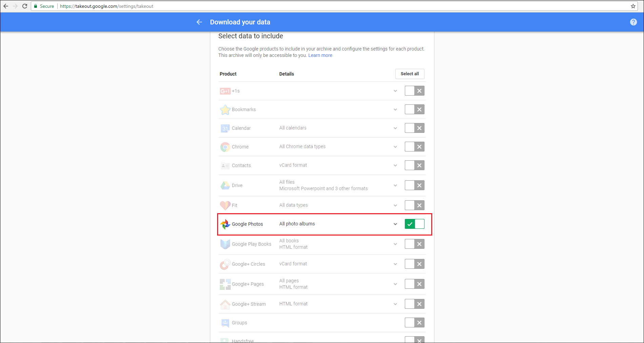Image resolution: width=644 pixels, height=343 pixels.
Task: Click the browser back arrow
Action: (6, 6)
